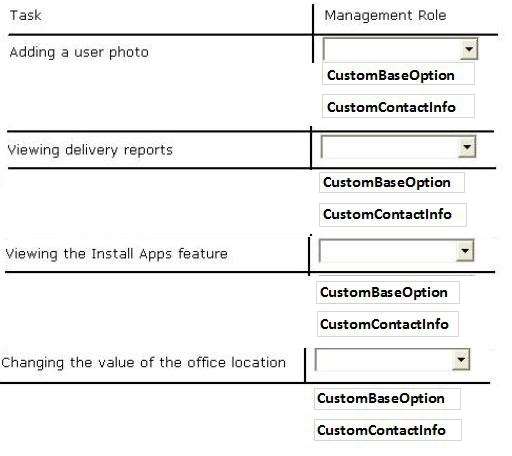Image resolution: width=512 pixels, height=456 pixels.
Task: Click the Management Role column header
Action: (x=385, y=16)
